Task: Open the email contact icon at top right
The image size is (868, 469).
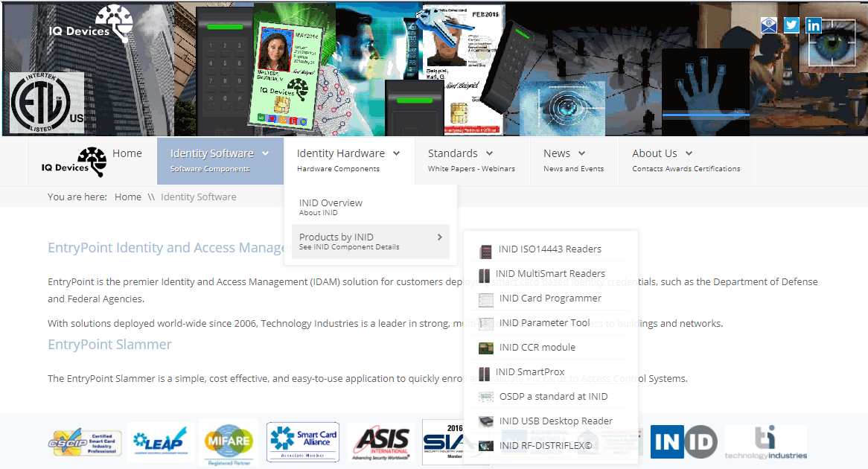Action: tap(768, 25)
